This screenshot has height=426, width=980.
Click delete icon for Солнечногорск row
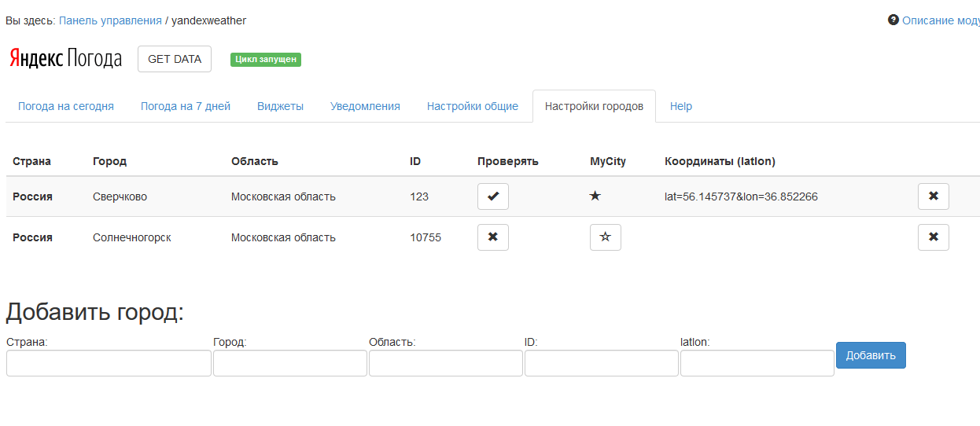tap(933, 237)
